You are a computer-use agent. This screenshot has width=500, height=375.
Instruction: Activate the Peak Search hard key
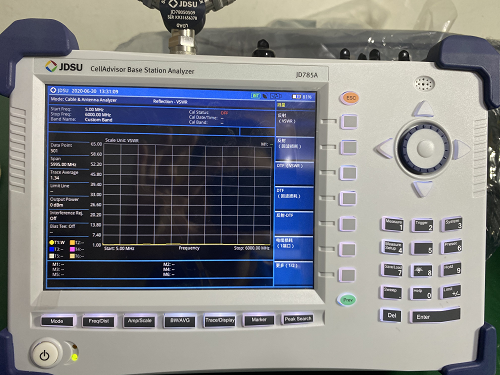(x=298, y=319)
